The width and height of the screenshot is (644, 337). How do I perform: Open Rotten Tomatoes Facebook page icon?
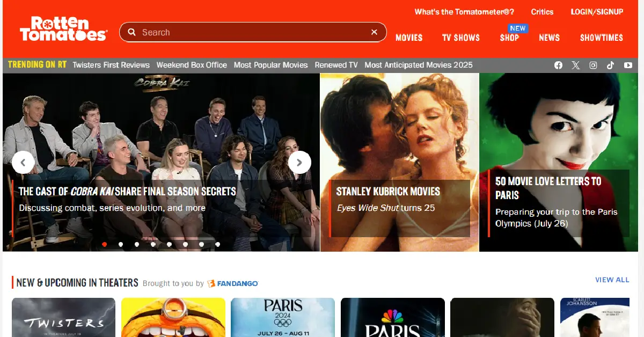tap(558, 65)
